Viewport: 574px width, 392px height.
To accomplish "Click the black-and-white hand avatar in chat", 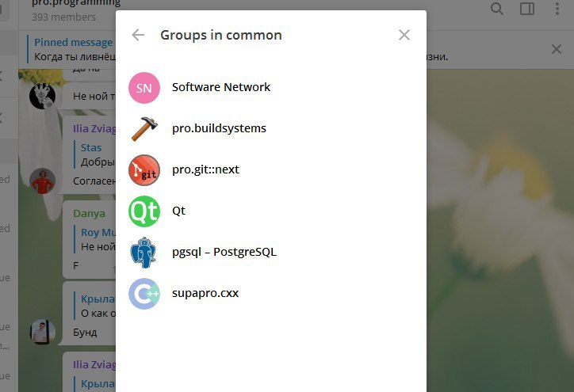I will (43, 96).
